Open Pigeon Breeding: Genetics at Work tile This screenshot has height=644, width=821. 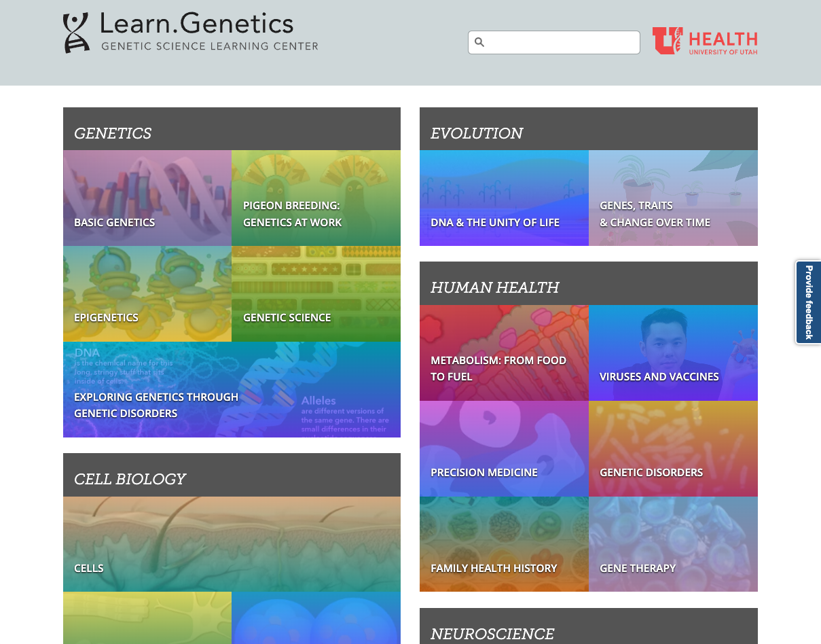[x=316, y=198]
